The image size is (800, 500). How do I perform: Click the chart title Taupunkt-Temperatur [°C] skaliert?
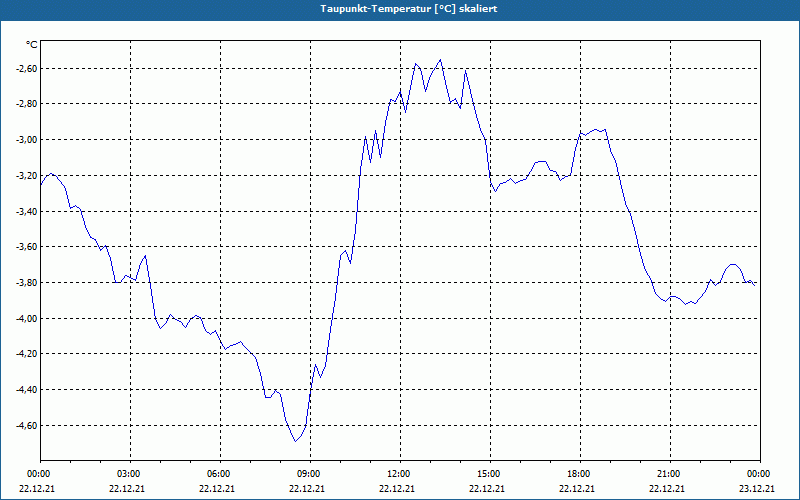[x=408, y=9]
